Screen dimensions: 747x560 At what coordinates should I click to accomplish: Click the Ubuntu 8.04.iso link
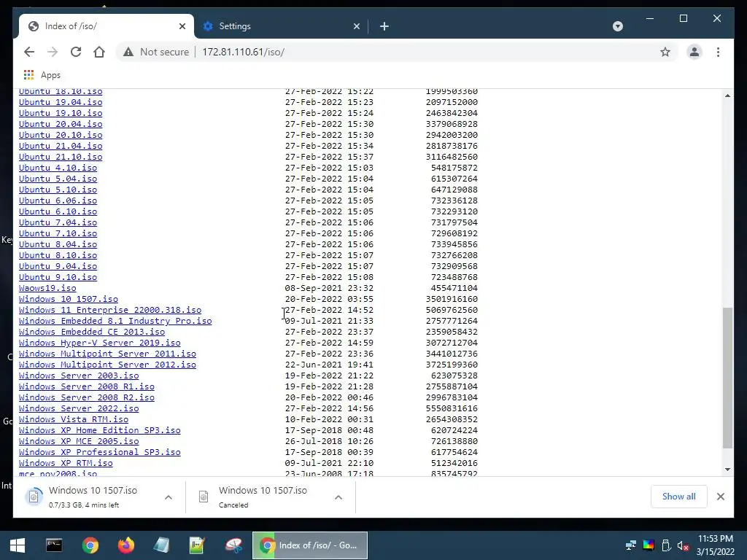pos(58,244)
